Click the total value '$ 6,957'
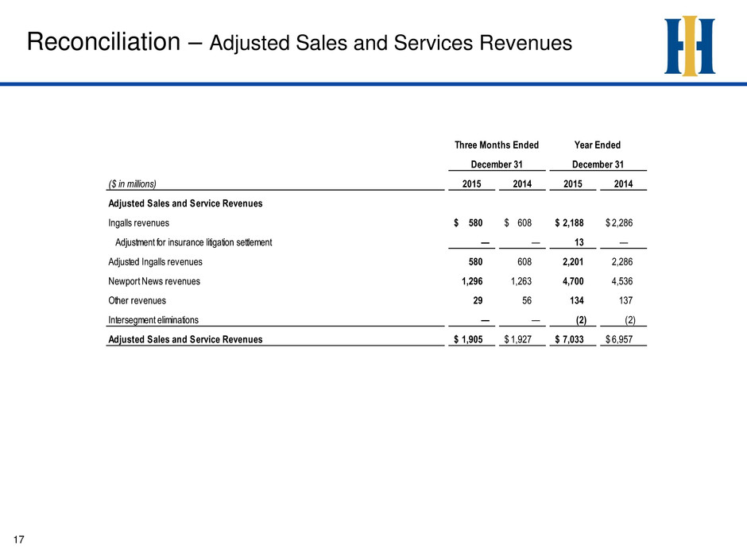This screenshot has width=747, height=560. coord(619,339)
